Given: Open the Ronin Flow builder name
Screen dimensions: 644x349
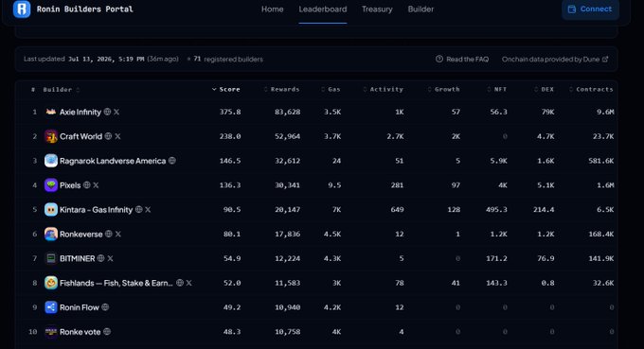Looking at the screenshot, I should click(80, 307).
